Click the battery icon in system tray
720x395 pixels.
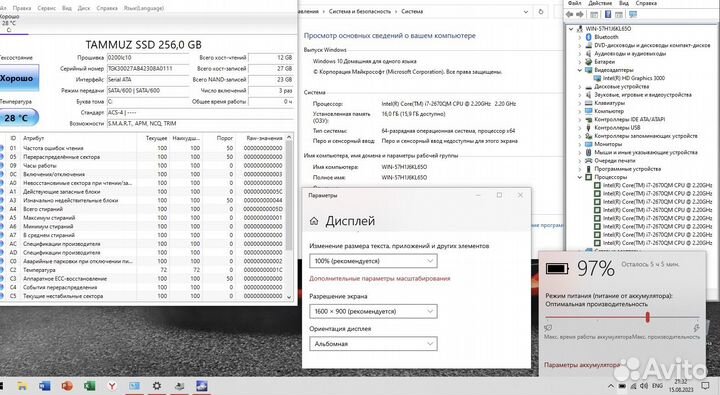point(622,386)
